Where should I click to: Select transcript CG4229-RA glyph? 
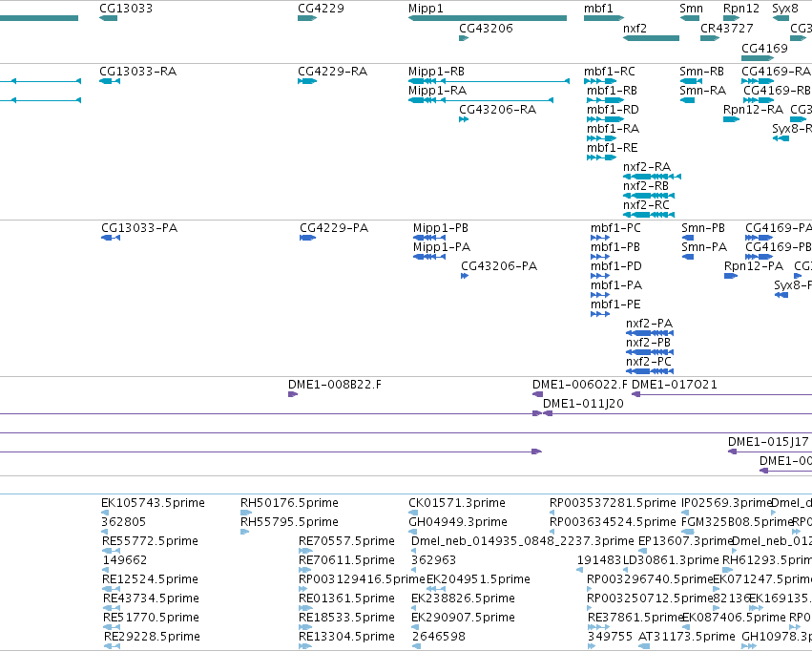coord(307,81)
